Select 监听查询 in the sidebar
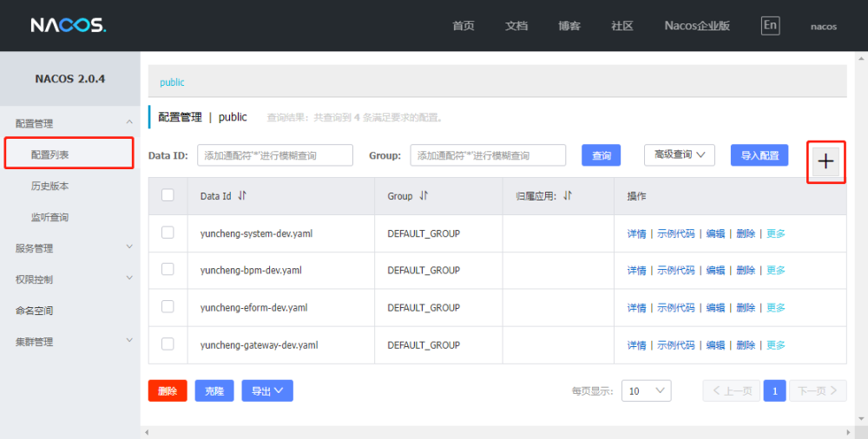868x439 pixels. [x=49, y=217]
